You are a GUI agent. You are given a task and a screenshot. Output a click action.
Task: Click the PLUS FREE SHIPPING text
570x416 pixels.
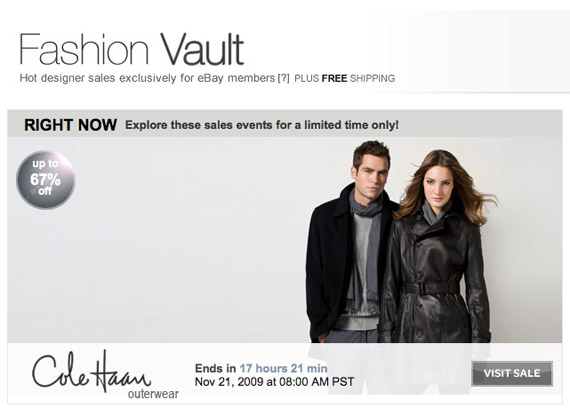(x=345, y=79)
